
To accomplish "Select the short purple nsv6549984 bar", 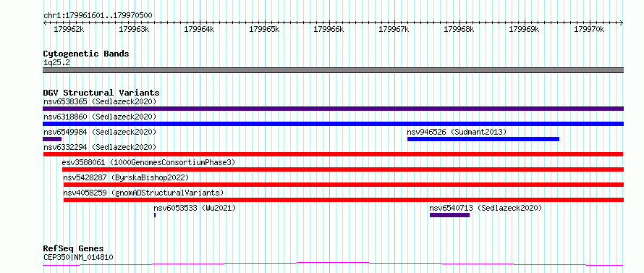I will (x=52, y=139).
